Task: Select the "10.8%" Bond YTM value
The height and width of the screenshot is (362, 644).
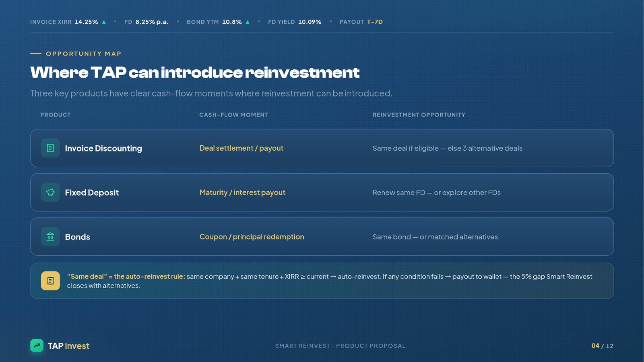Action: pyautogui.click(x=232, y=22)
